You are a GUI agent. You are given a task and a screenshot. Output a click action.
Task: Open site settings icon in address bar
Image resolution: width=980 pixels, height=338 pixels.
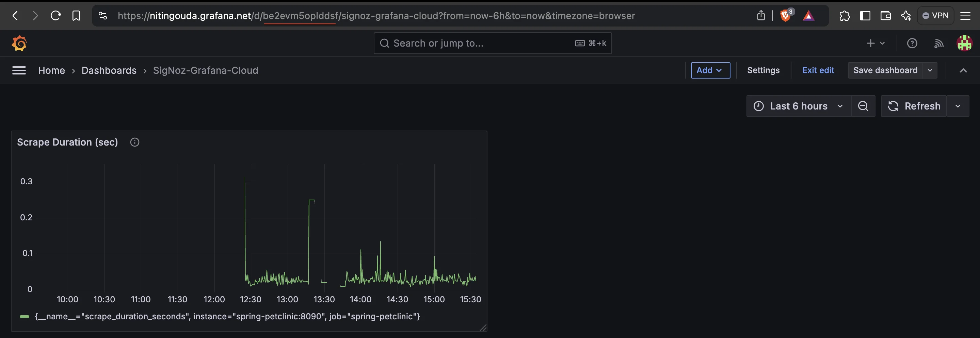pyautogui.click(x=103, y=16)
